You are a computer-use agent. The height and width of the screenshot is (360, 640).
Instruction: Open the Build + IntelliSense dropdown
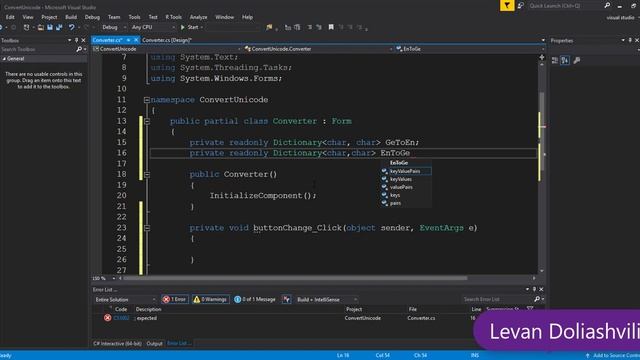pos(327,300)
